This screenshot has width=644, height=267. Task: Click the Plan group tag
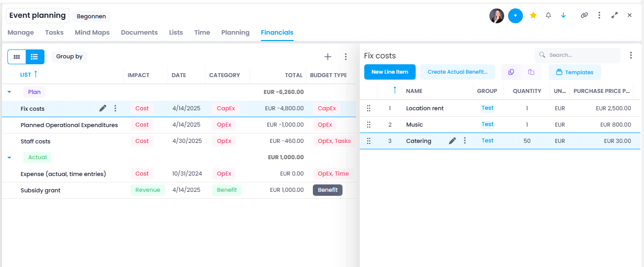coord(34,92)
